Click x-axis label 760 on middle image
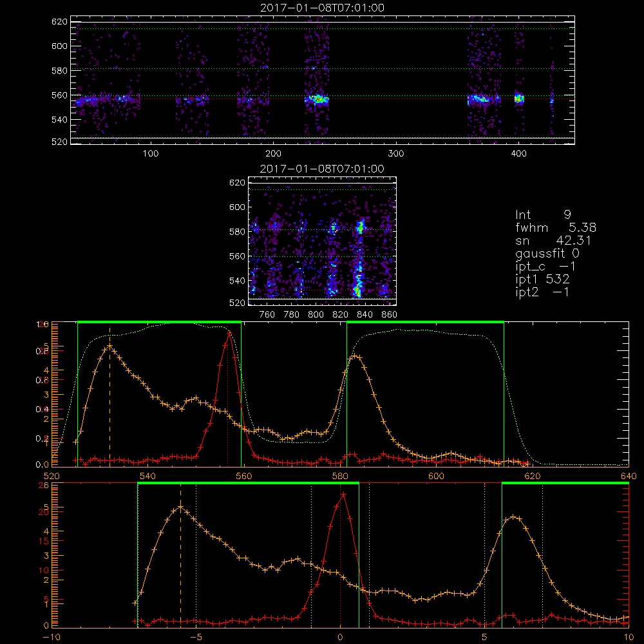Viewport: 644px width, 644px height. [267, 315]
